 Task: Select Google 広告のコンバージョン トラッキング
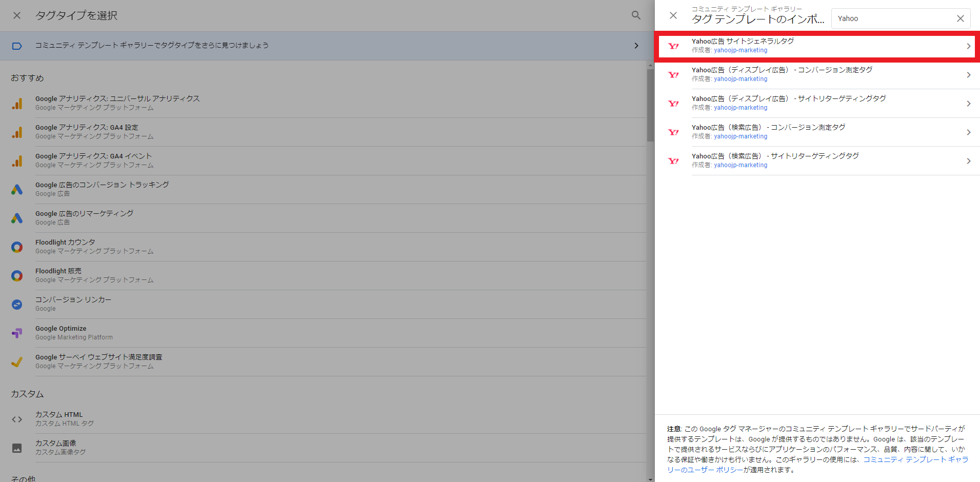point(328,190)
